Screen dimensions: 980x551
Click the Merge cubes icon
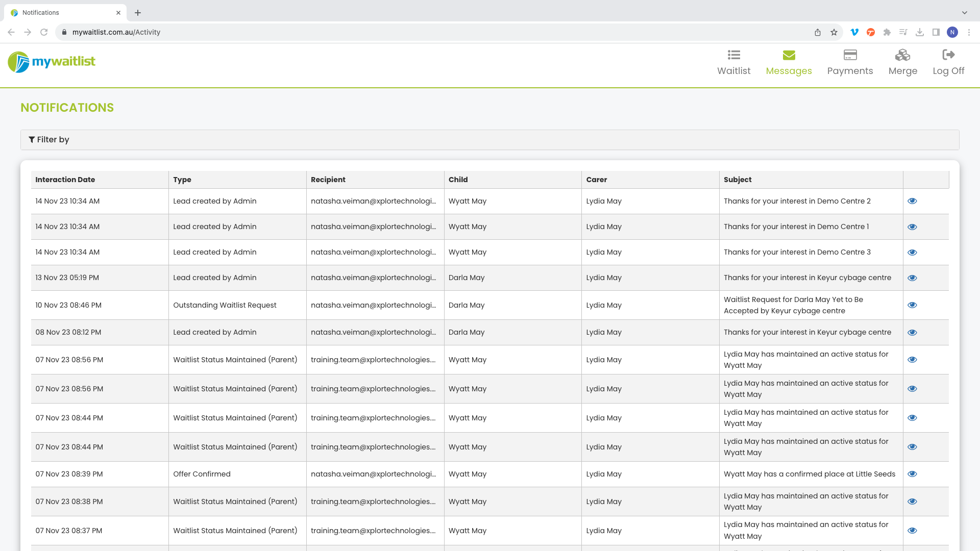[902, 55]
